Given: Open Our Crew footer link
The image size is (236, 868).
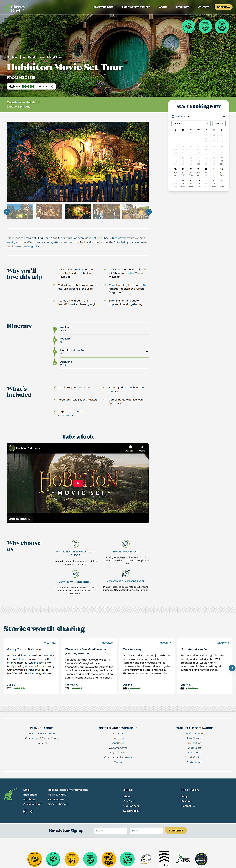Looking at the screenshot, I should 129,801.
